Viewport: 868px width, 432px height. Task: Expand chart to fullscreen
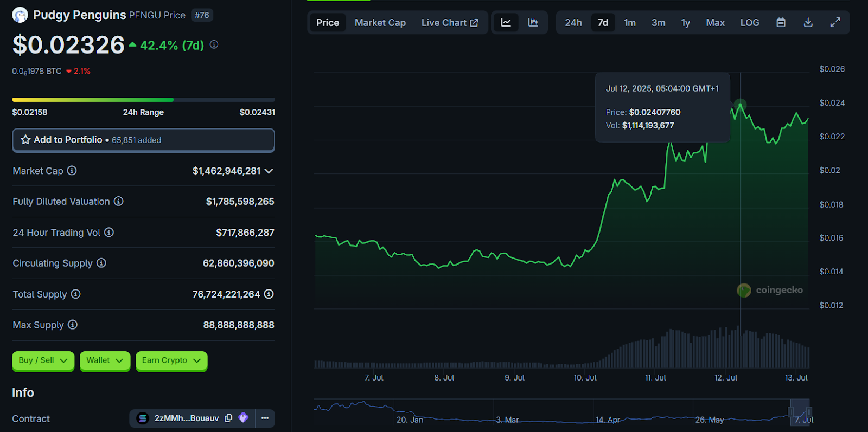point(835,23)
